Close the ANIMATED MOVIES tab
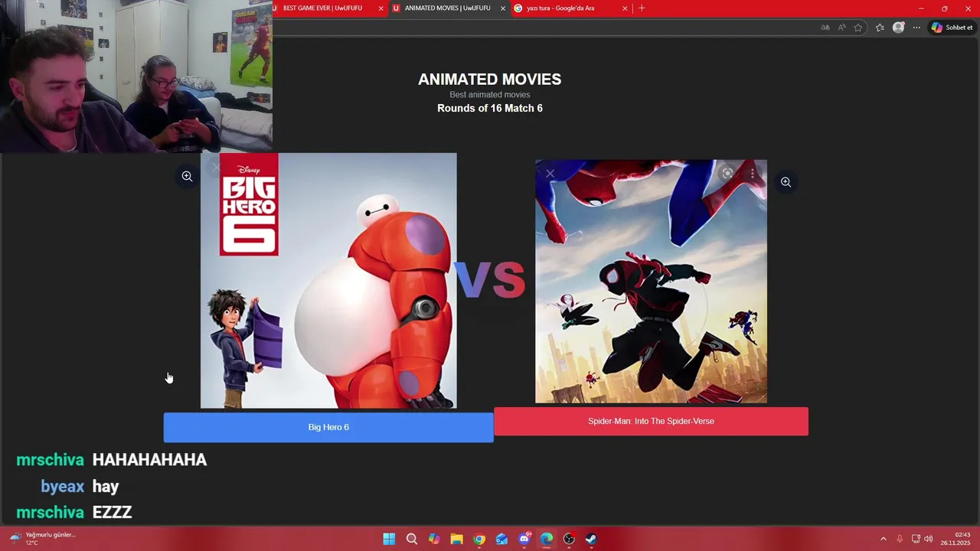 tap(503, 8)
